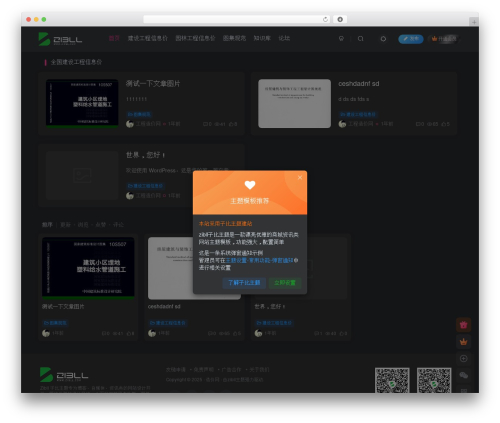The height and width of the screenshot is (423, 500).
Task: Click the pink gift icon on the floating sidebar
Action: click(464, 325)
